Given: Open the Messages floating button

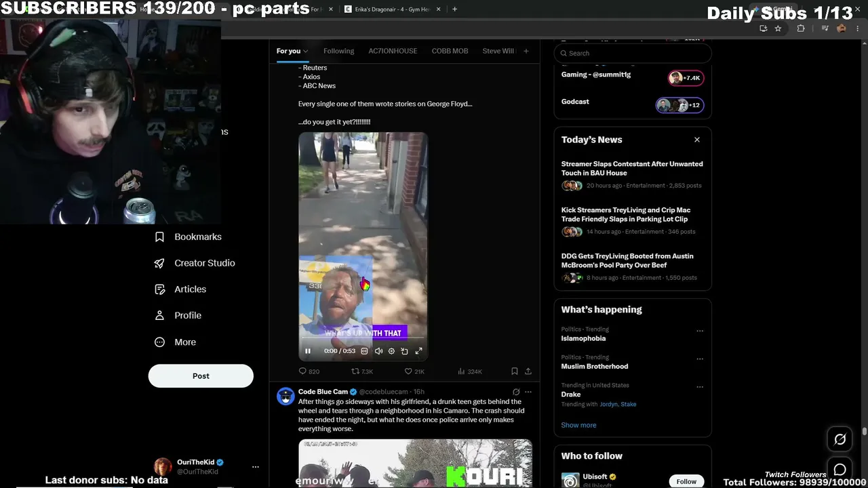Looking at the screenshot, I should click(840, 470).
